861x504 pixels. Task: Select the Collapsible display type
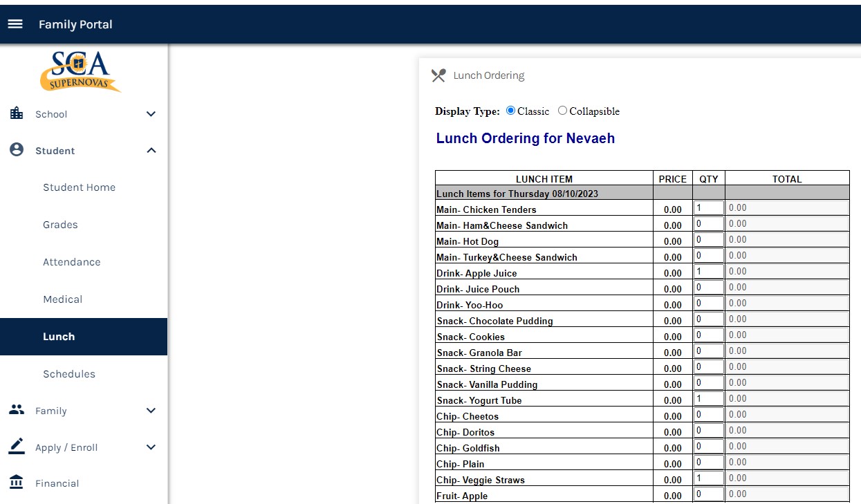[x=562, y=111]
